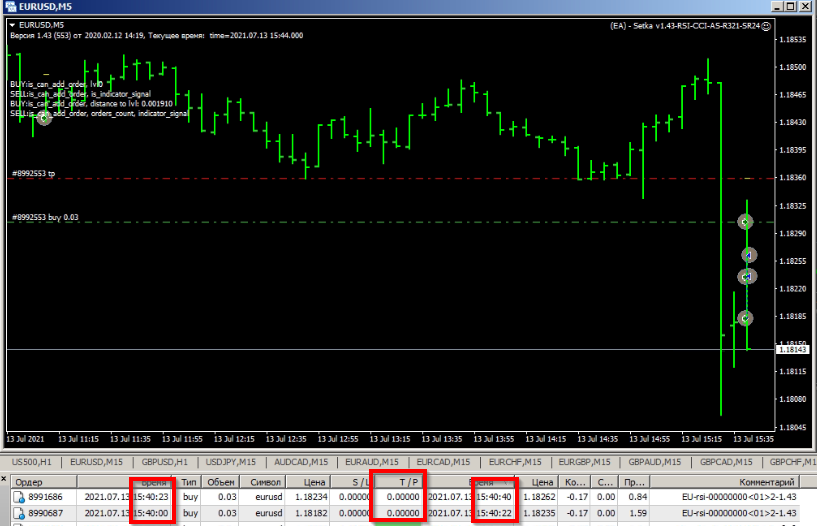817x526 pixels.
Task: Go to the EURCAD,M15 chart tab
Action: (443, 462)
